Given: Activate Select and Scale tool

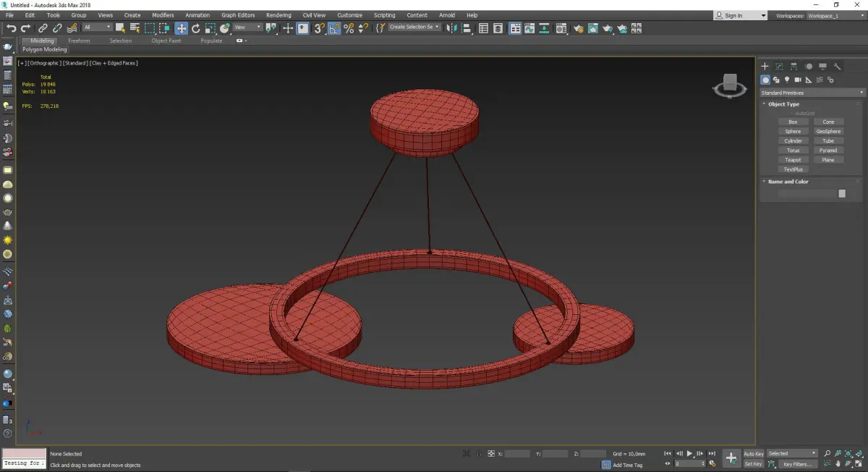Looking at the screenshot, I should (210, 28).
